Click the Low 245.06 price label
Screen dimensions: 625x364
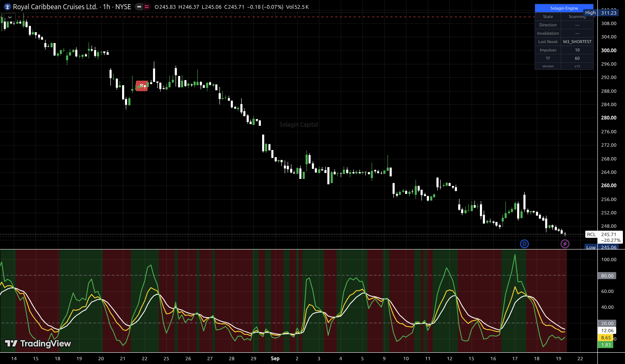601,247
